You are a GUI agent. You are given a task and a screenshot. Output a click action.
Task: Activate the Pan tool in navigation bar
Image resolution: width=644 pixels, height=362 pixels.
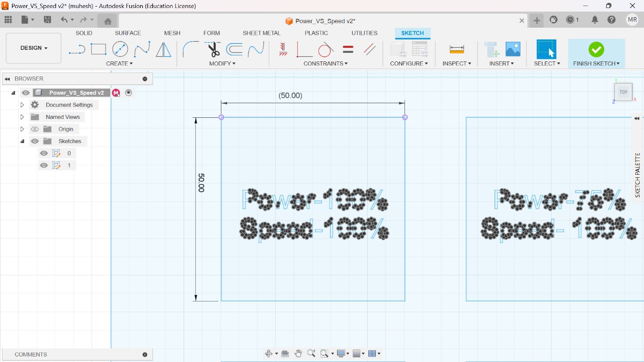[298, 353]
